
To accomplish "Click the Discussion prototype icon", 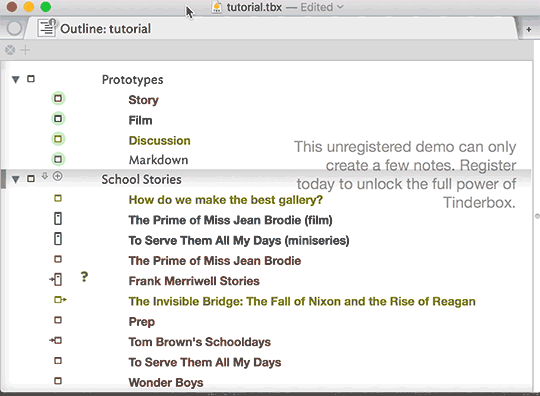I will pos(58,139).
